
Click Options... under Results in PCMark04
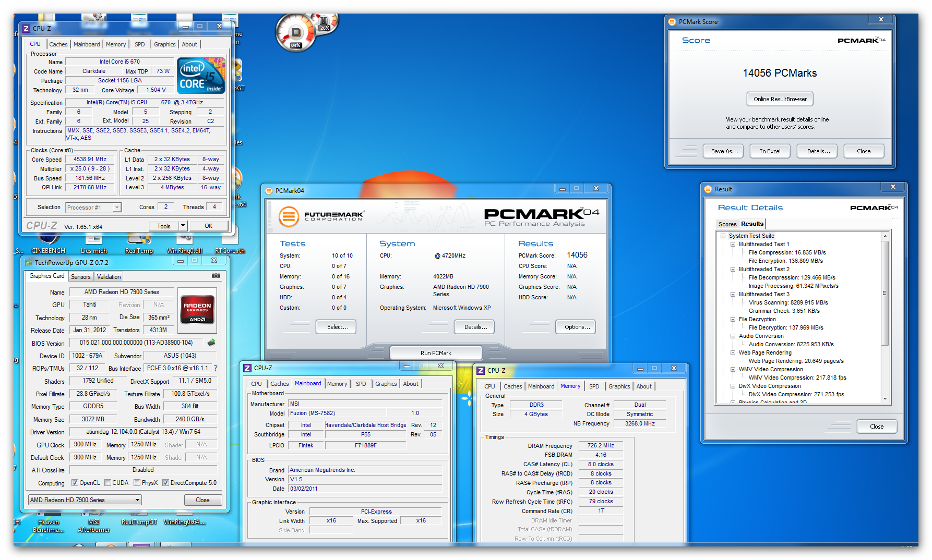point(575,327)
